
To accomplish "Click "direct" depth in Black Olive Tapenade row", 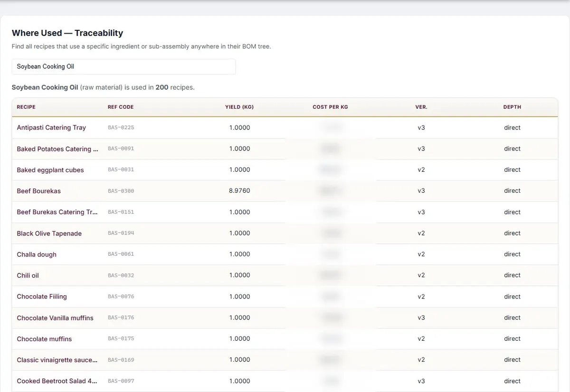I will [x=512, y=233].
